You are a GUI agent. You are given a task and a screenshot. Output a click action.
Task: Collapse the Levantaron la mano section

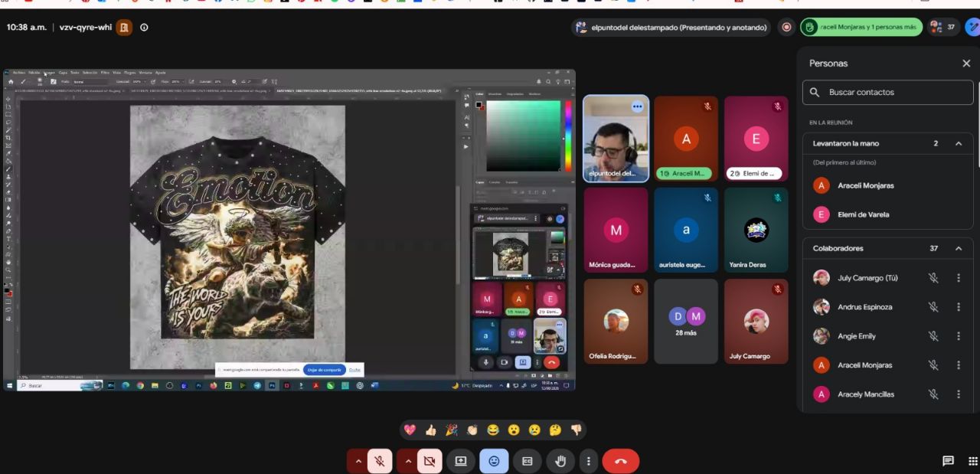[x=958, y=143]
